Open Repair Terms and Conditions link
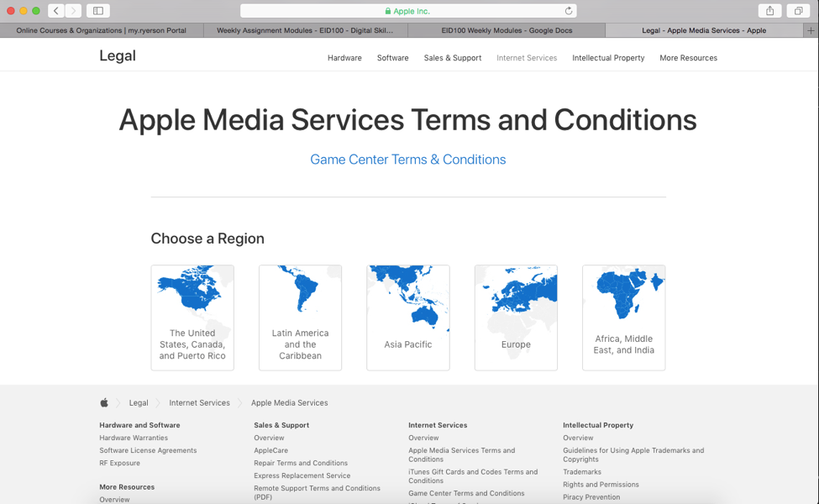819x504 pixels. (301, 463)
